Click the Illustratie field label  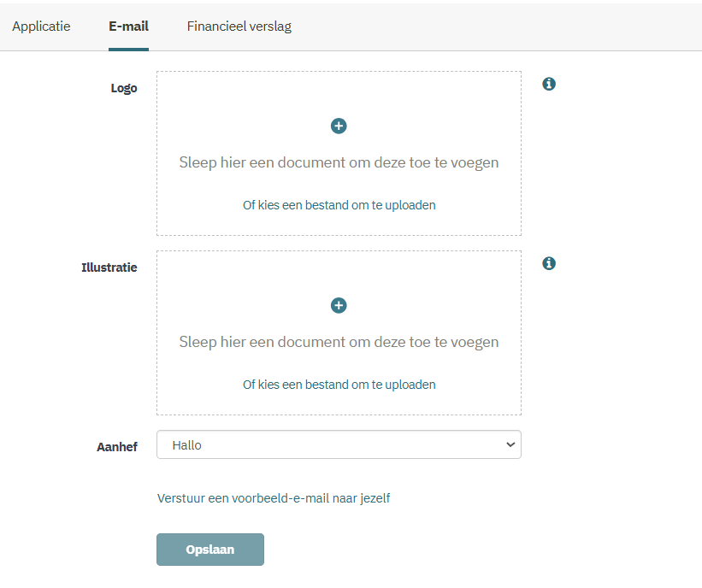[x=109, y=268]
